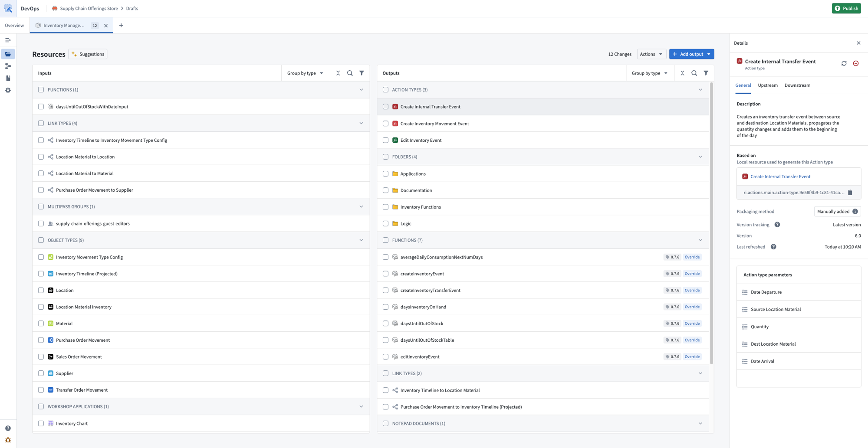The height and width of the screenshot is (448, 868).
Task: Collapse all groups in Outputs panel icon
Action: click(682, 73)
